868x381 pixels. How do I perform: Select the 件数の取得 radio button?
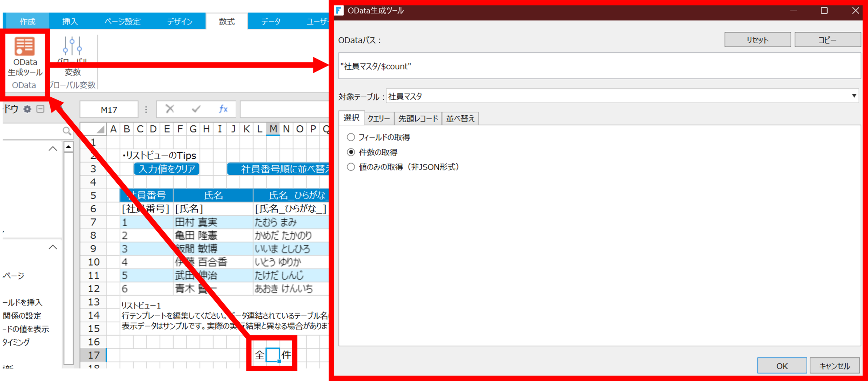click(x=351, y=152)
